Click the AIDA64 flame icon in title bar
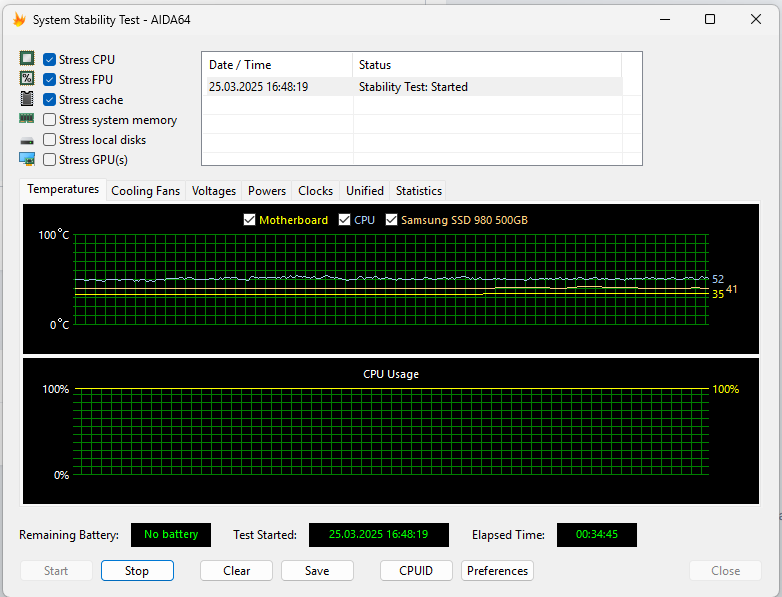782x597 pixels. point(19,19)
